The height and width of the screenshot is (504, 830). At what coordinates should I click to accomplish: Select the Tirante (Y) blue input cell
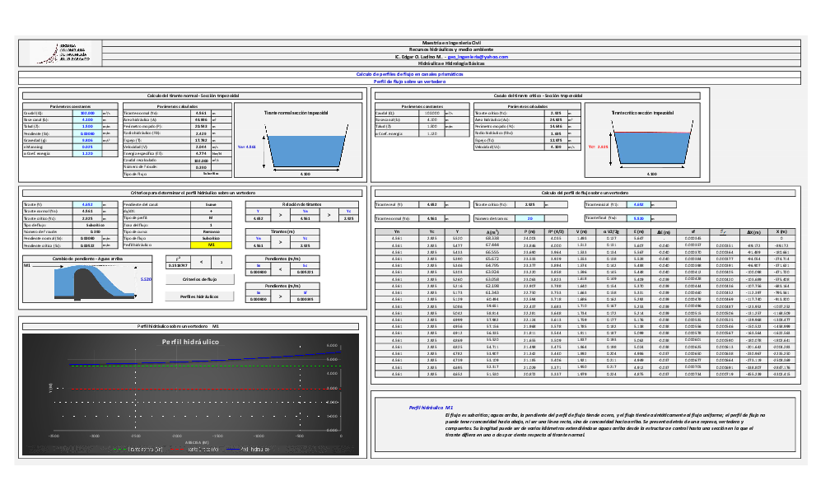pyautogui.click(x=87, y=203)
